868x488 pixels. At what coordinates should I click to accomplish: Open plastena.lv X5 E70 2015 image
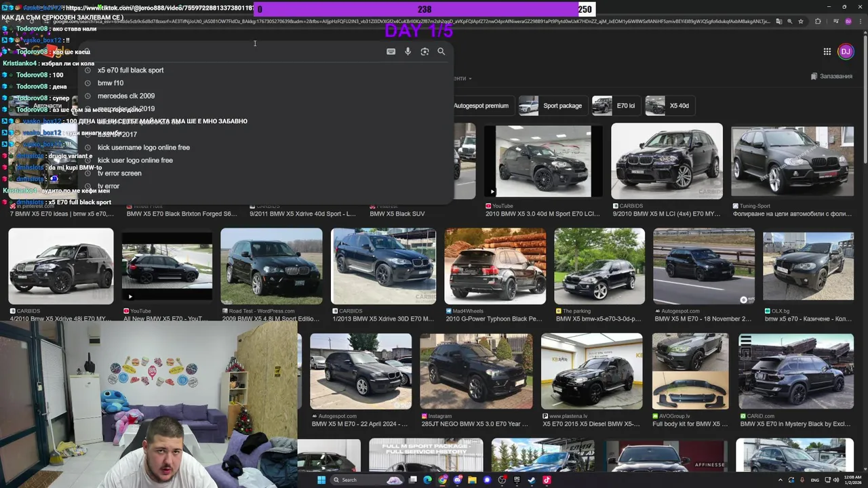592,371
